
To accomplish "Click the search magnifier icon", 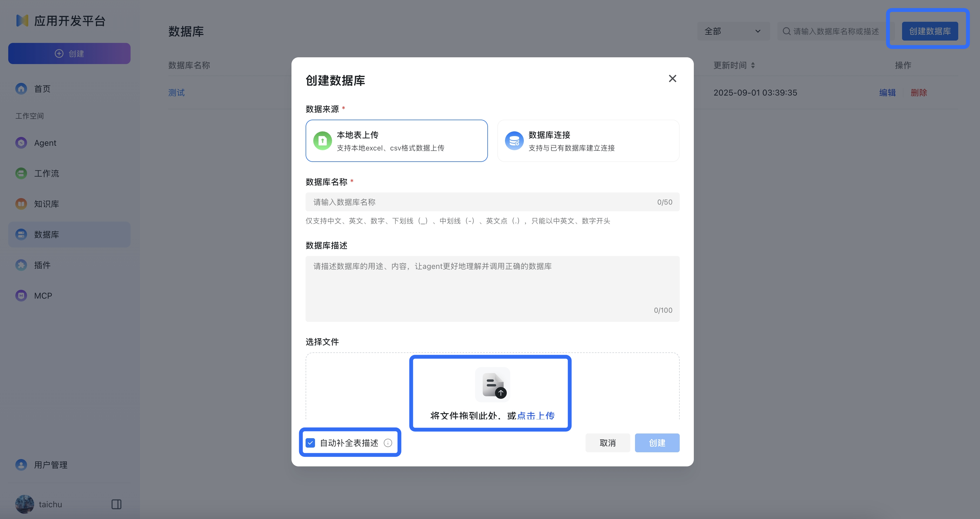I will point(787,31).
